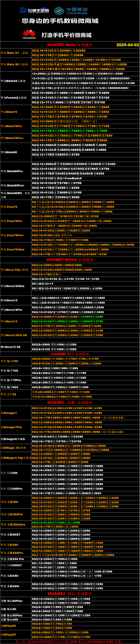Click the HUAWEI 畅享 系列报价 section header
Image resolution: width=140 pixels, height=644 pixels.
(x=70, y=354)
